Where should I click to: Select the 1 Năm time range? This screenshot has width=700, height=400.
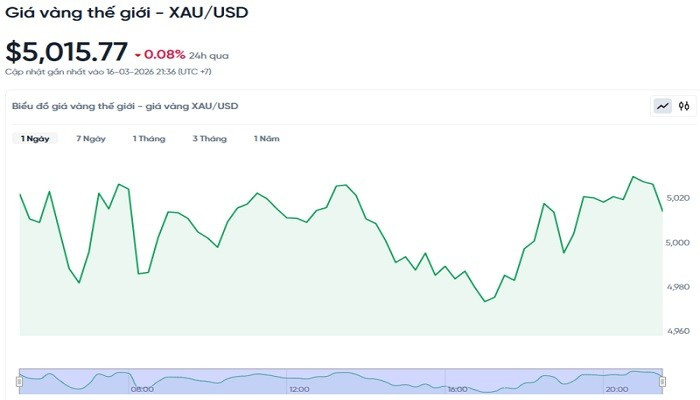(267, 139)
